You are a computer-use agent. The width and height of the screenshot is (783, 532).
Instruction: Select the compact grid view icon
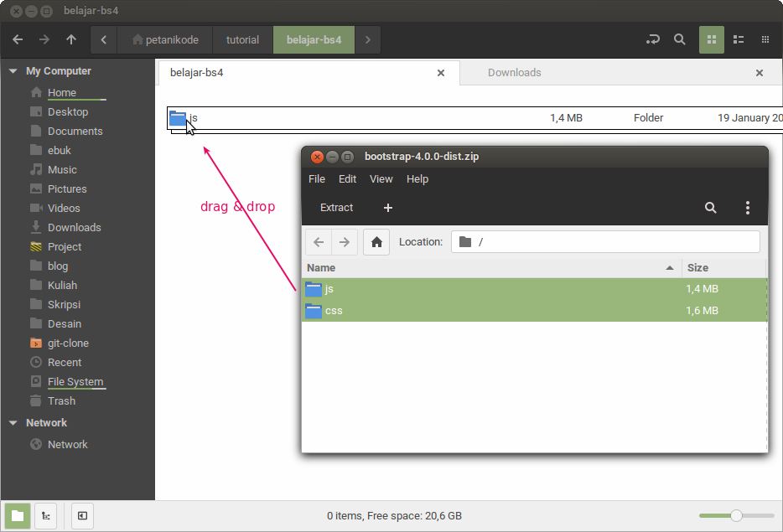coord(764,39)
